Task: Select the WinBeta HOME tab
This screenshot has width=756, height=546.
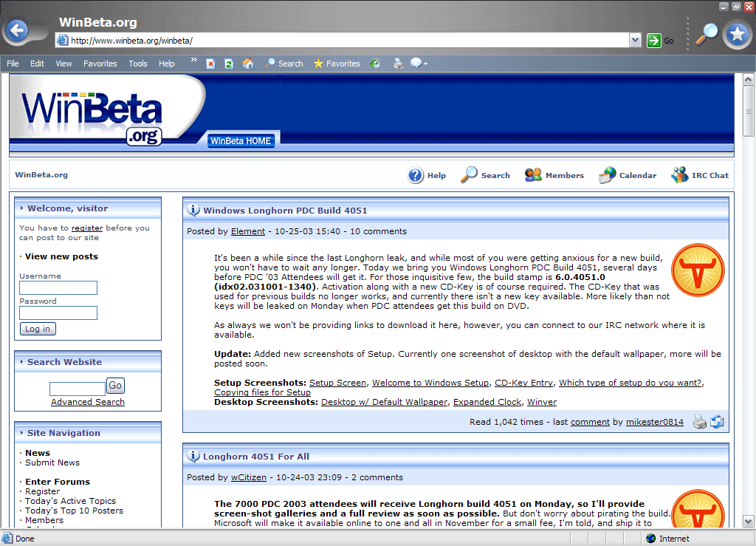Action: pos(241,141)
